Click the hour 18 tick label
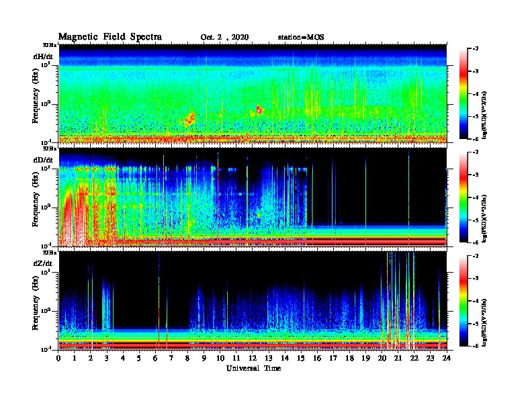Screen dimensions: 532x411 point(349,358)
